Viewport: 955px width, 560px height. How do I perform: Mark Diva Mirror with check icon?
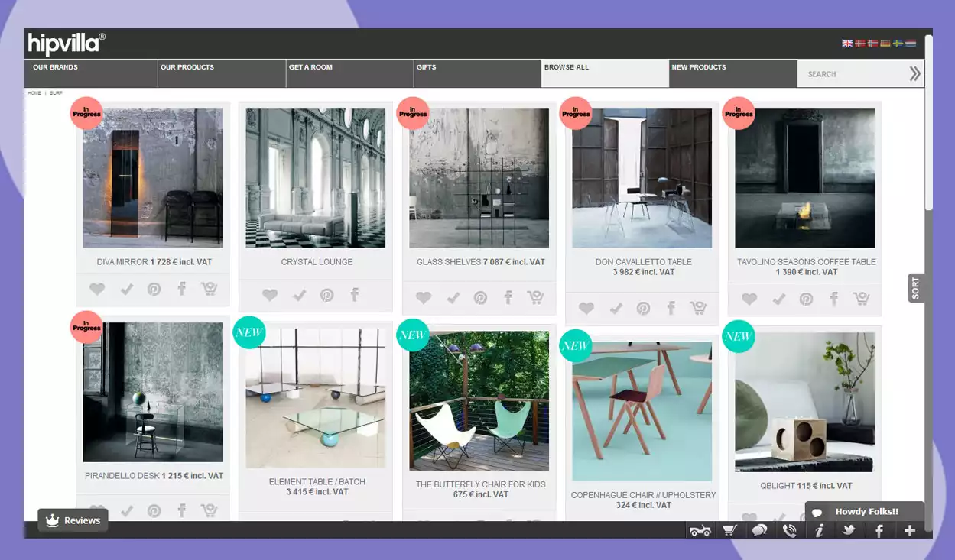pos(126,289)
